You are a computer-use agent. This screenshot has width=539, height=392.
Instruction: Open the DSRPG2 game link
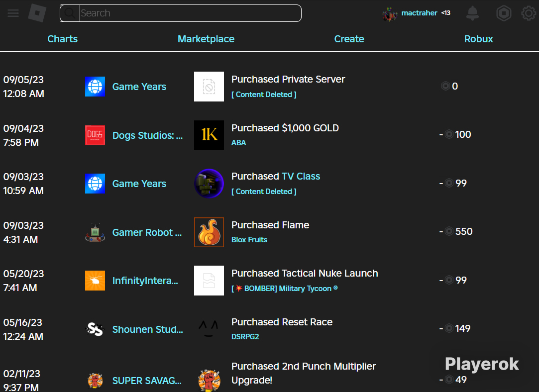coord(245,337)
